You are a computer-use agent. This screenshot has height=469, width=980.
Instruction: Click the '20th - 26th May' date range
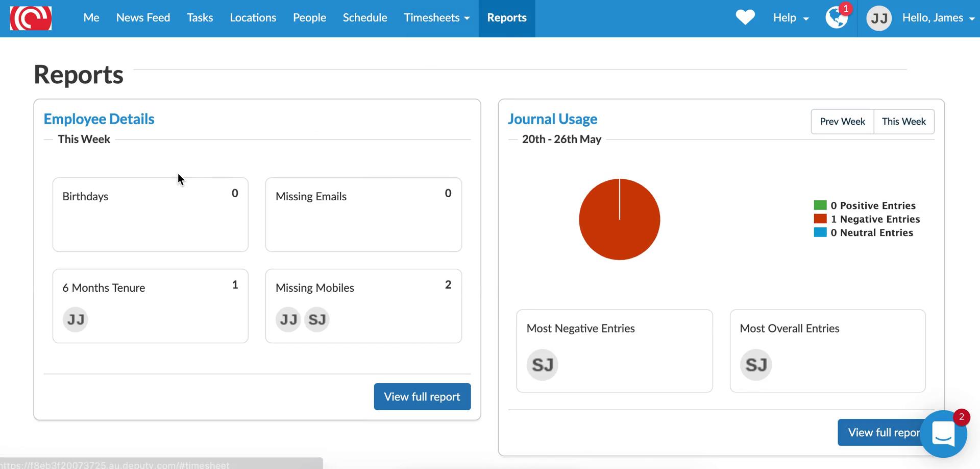561,139
